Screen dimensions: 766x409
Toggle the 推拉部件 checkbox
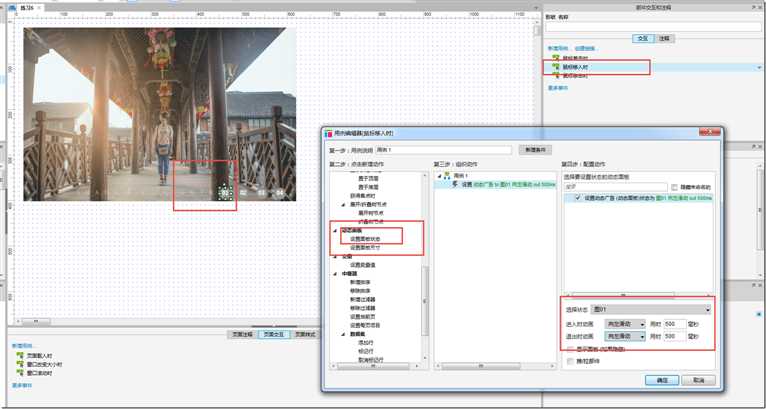coord(570,361)
